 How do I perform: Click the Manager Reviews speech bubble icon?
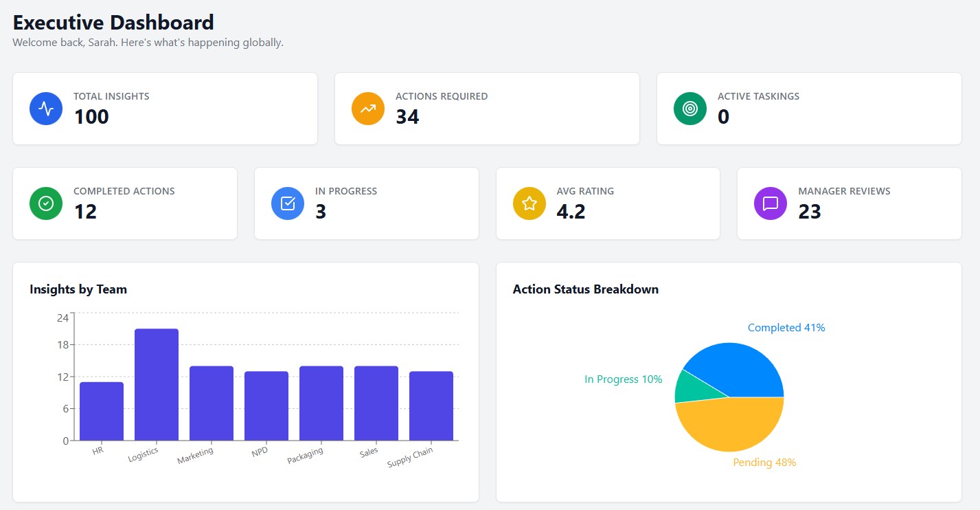coord(770,203)
